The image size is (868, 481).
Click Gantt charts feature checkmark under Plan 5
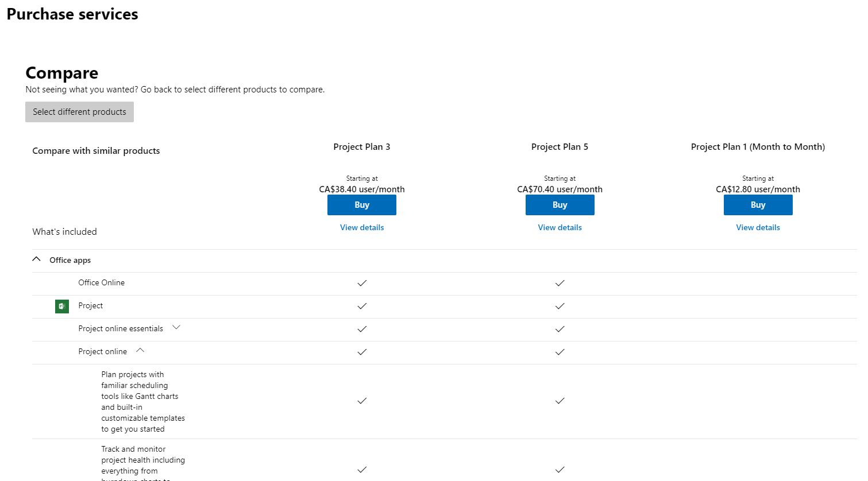point(560,401)
